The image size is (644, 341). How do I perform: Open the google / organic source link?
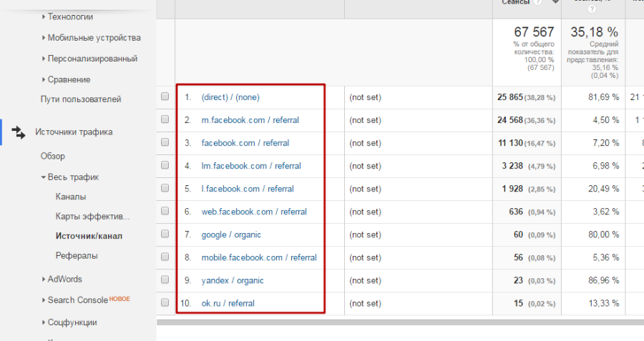pyautogui.click(x=231, y=234)
